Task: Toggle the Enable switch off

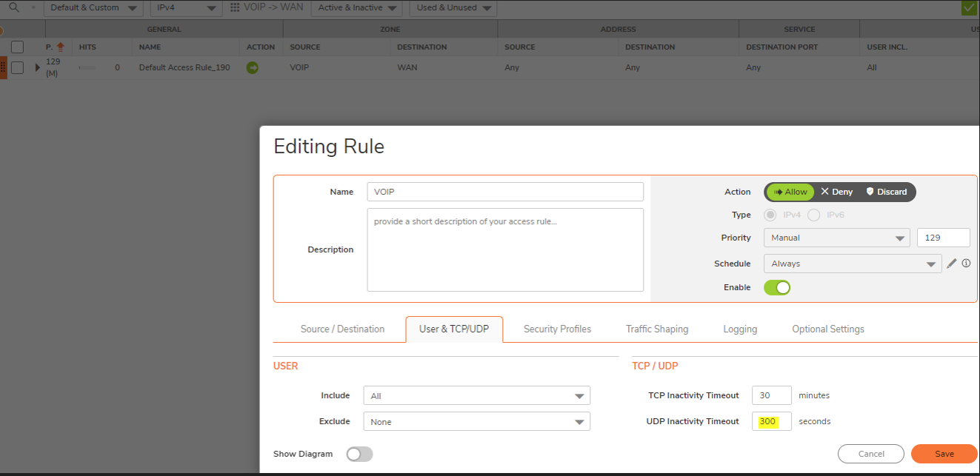Action: (777, 287)
